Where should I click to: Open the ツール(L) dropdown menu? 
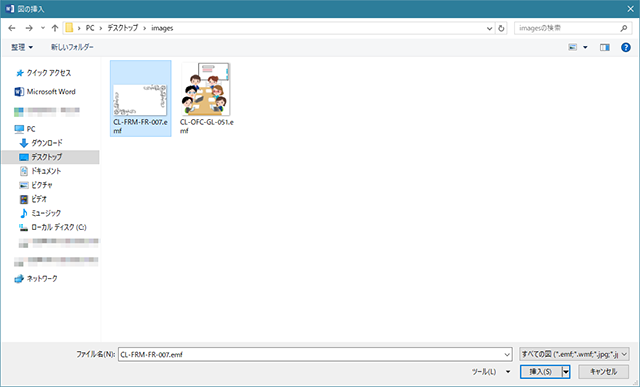coord(491,372)
